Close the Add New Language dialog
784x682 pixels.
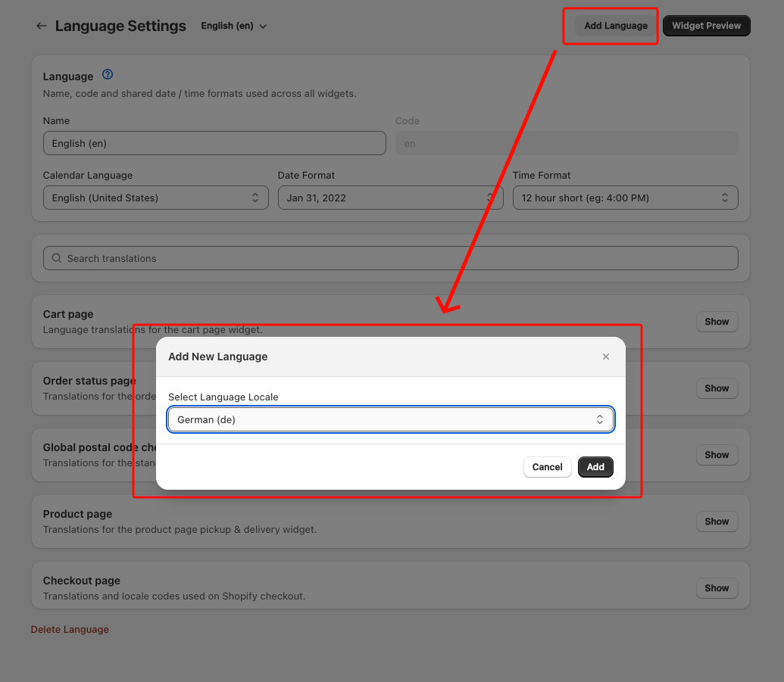[x=605, y=357]
